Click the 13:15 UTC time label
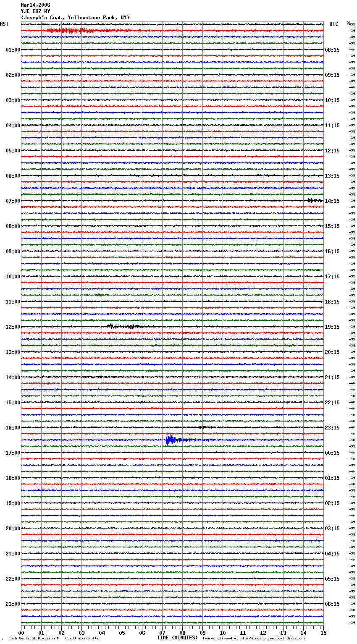Viewport: 357px width, 644px height. coord(332,176)
